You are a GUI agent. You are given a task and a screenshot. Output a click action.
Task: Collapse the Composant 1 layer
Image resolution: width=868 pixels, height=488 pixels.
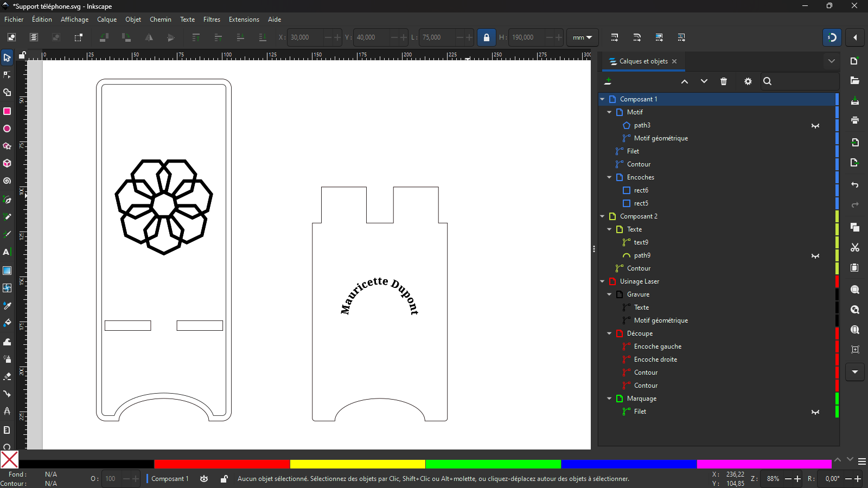602,99
